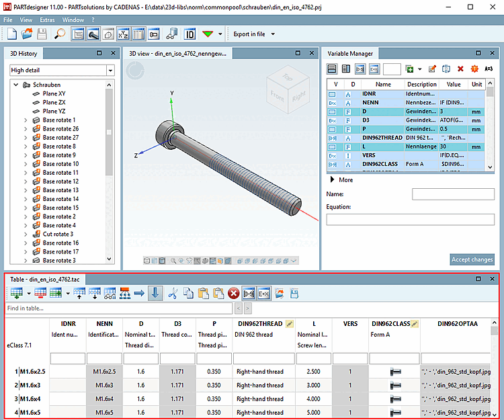Click the Accept changes button

pos(472,259)
